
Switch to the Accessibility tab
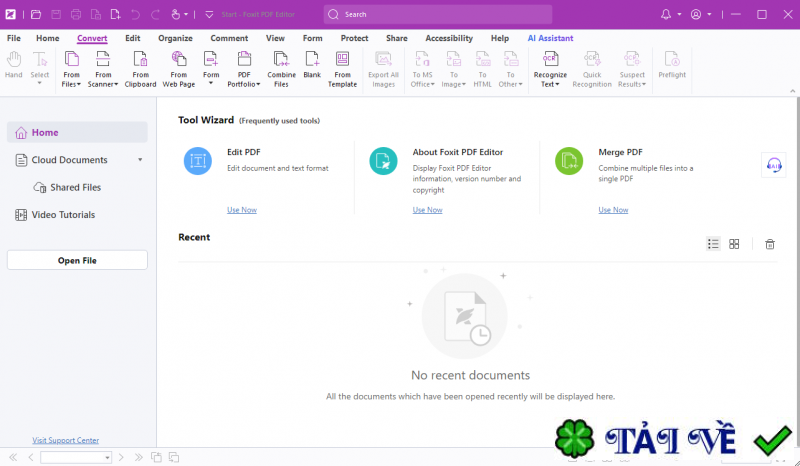click(449, 38)
